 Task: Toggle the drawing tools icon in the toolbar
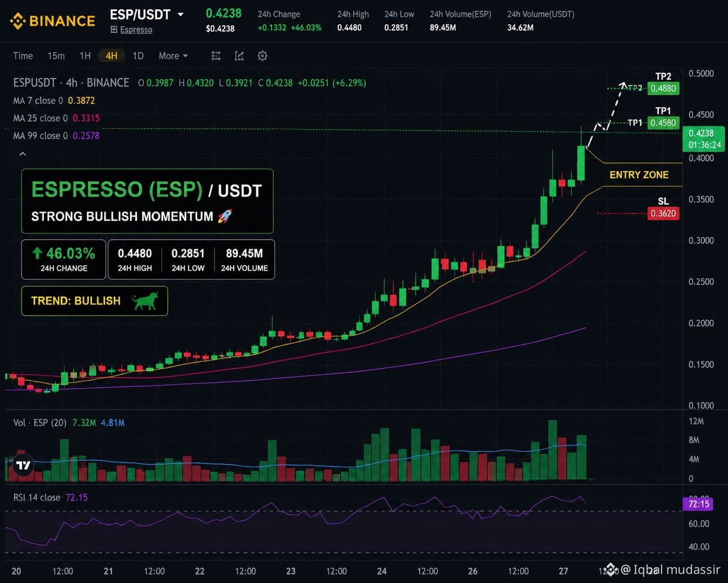click(x=239, y=56)
